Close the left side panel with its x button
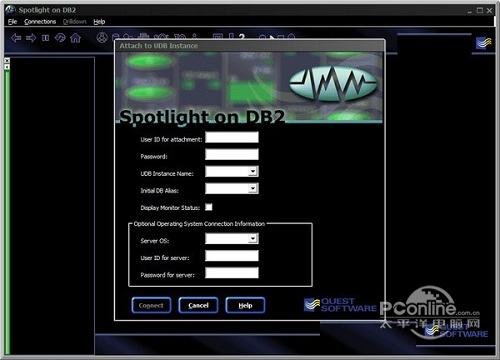The height and width of the screenshot is (360, 500). point(7,60)
